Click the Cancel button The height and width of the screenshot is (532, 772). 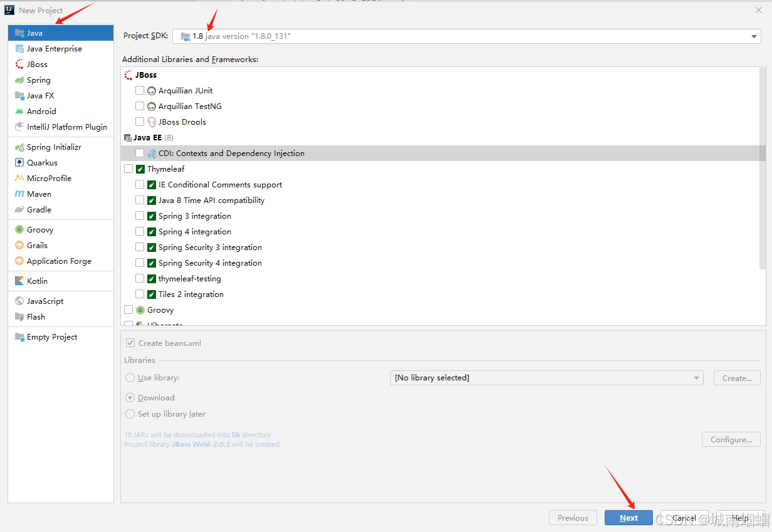click(x=684, y=518)
